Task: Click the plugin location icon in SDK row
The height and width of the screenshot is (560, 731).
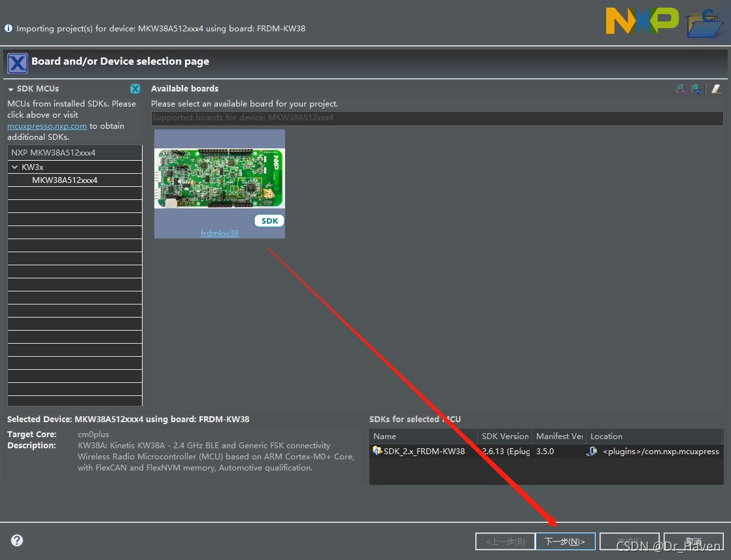Action: pos(592,451)
